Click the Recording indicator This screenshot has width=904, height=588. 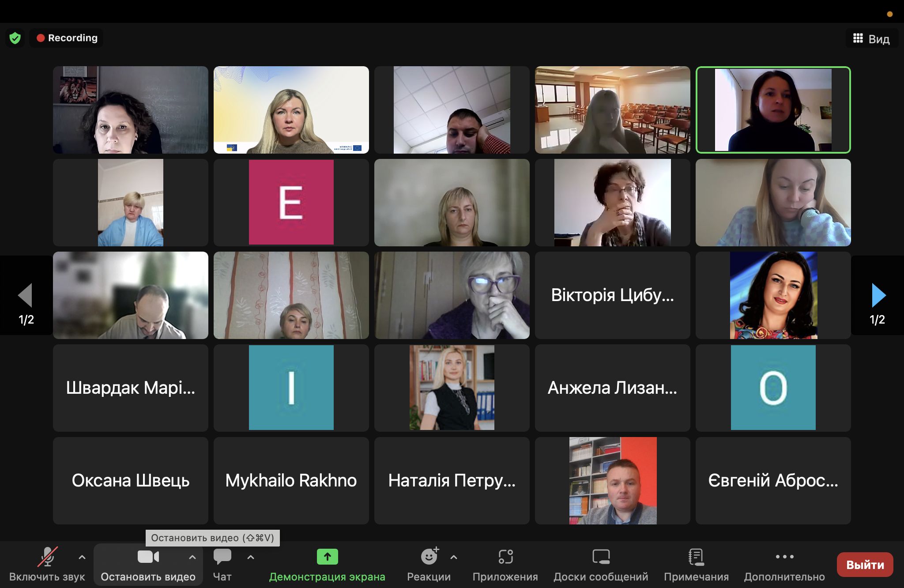pos(67,38)
